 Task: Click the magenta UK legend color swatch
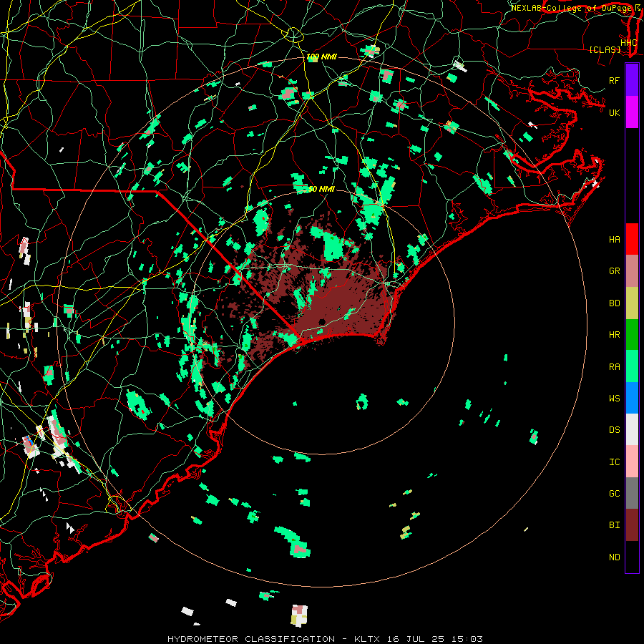[632, 112]
